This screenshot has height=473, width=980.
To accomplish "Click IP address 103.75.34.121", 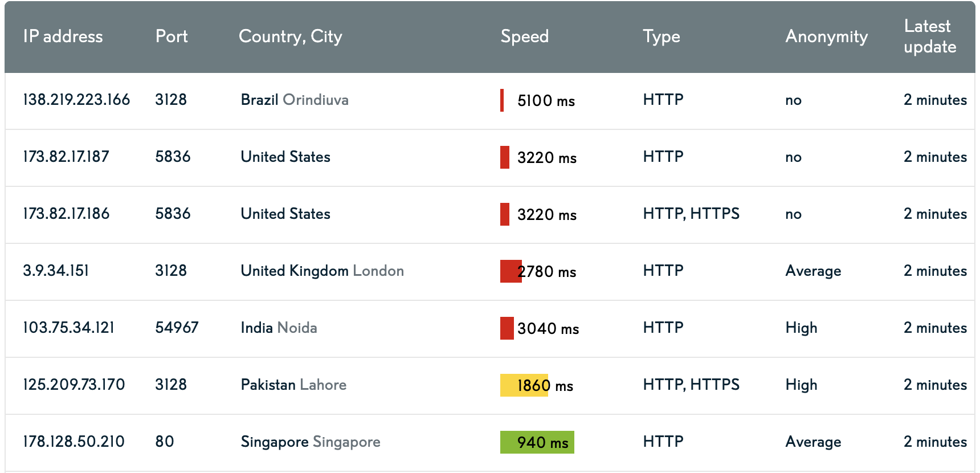I will pos(68,328).
